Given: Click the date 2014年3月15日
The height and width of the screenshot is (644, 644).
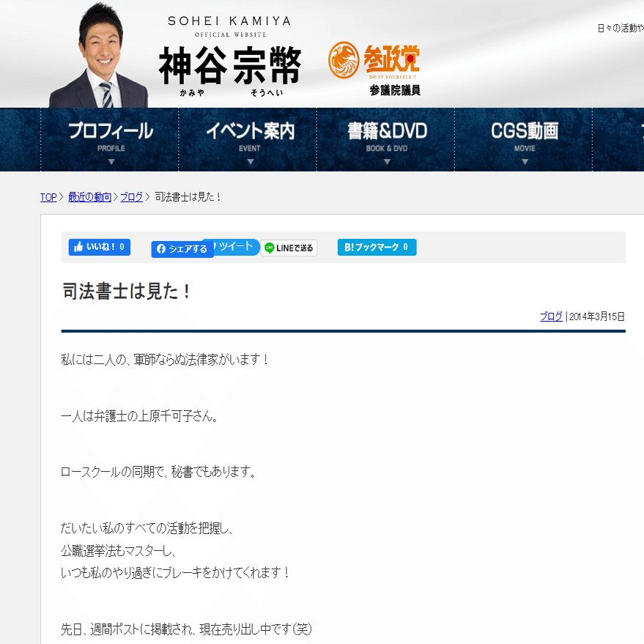Looking at the screenshot, I should pos(597,317).
